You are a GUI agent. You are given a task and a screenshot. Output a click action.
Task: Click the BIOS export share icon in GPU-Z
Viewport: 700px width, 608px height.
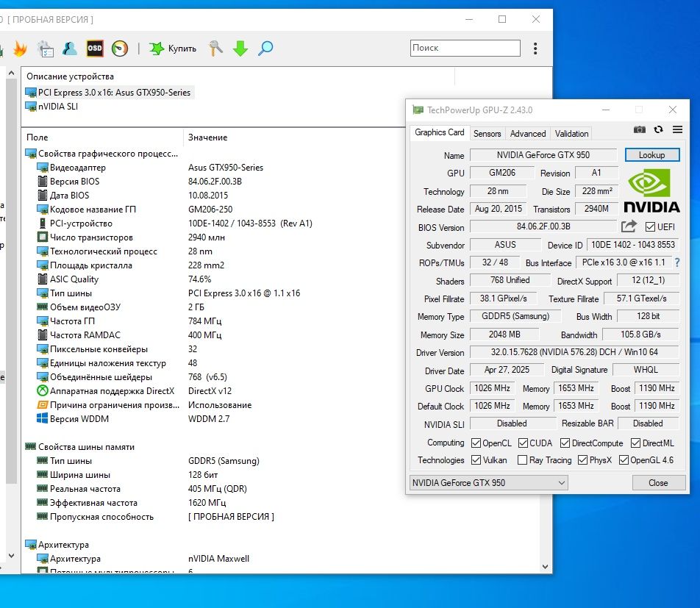pos(629,226)
